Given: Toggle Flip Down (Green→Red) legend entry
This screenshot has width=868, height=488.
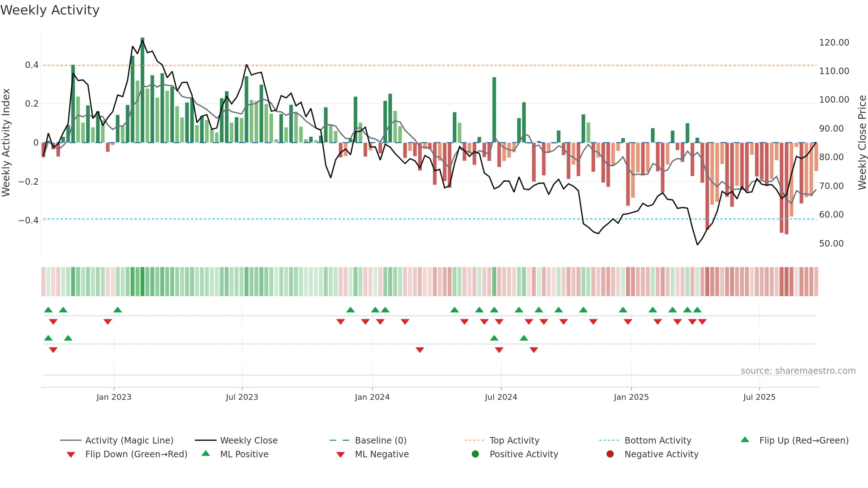Looking at the screenshot, I should (x=127, y=454).
